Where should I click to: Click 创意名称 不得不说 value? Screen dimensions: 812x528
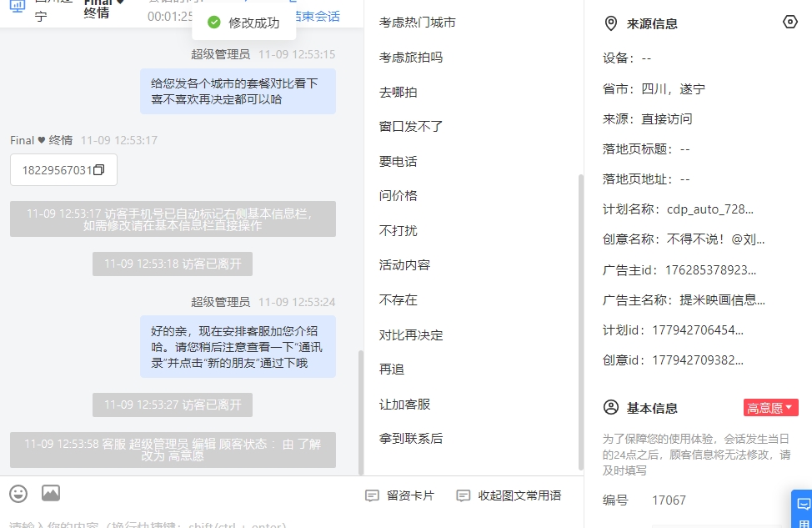click(715, 239)
